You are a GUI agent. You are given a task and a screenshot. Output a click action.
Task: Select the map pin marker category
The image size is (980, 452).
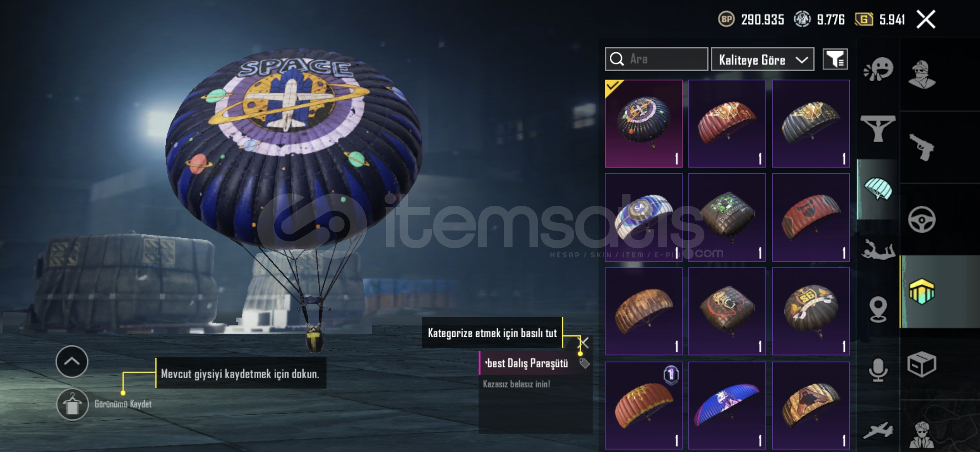[x=878, y=310]
